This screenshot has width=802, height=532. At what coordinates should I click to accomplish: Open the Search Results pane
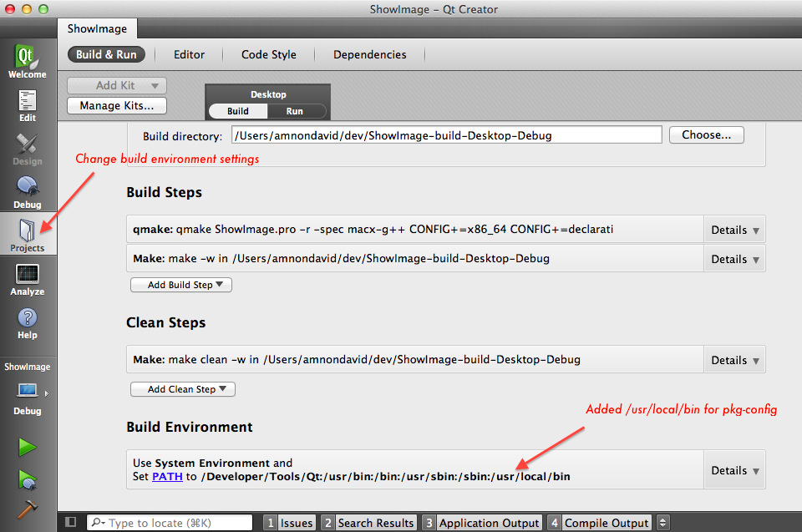click(368, 523)
